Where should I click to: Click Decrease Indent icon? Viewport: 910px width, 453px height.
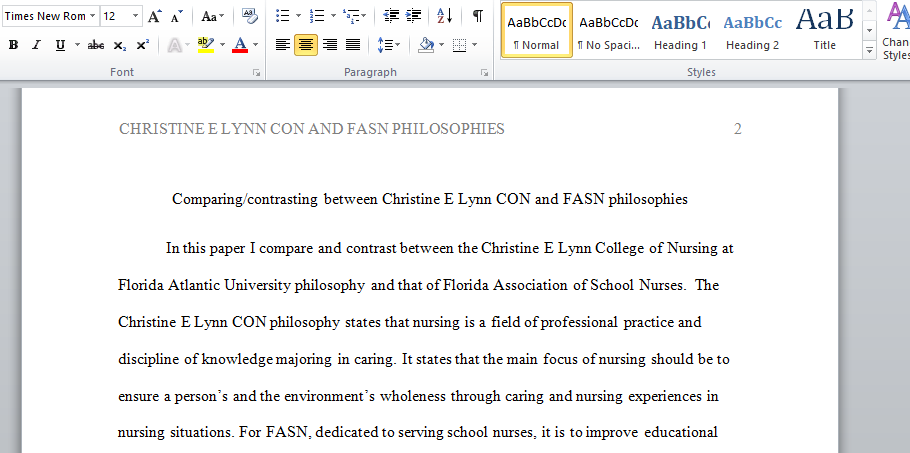[392, 16]
